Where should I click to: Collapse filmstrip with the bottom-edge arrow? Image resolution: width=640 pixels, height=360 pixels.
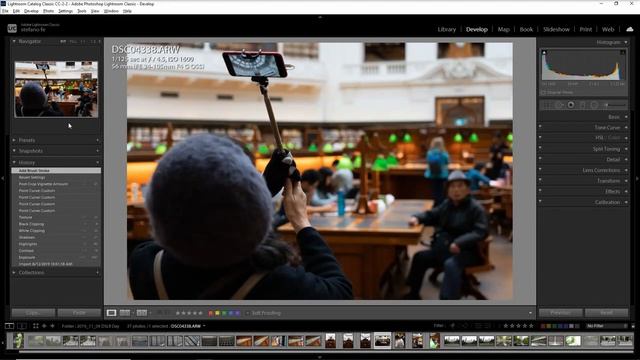point(320,358)
